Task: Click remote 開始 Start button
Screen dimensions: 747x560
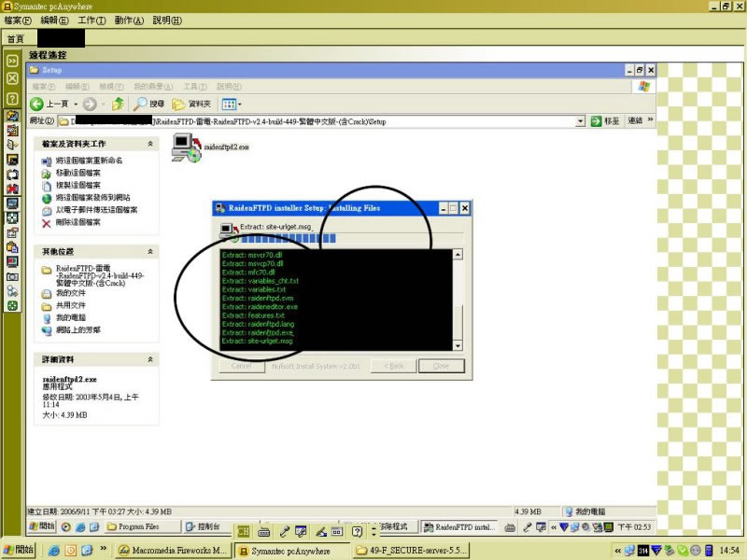Action: pos(41,526)
